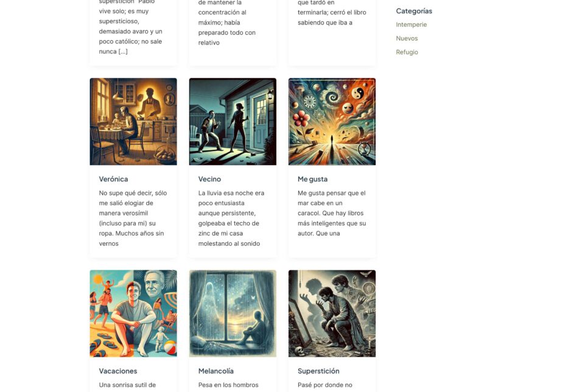Click the Melancolía post title
Viewport: 588px width, 392px height.
pyautogui.click(x=215, y=371)
